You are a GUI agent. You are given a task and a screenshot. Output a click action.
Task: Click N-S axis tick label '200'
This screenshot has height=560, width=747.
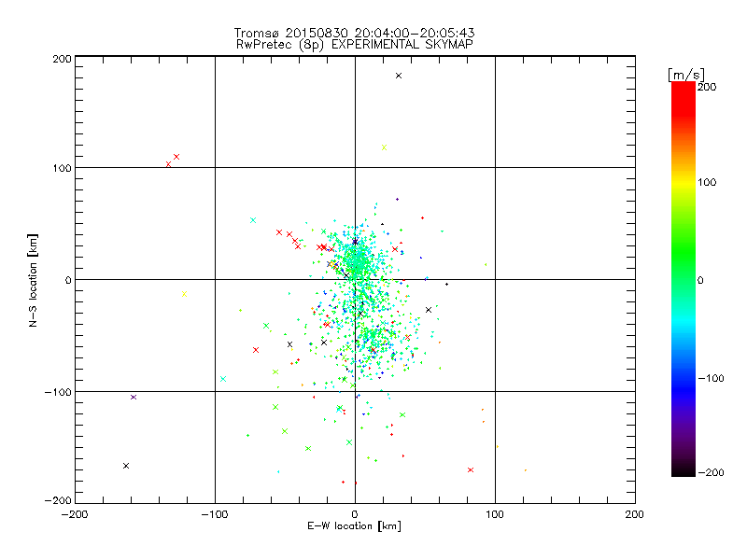(x=62, y=59)
